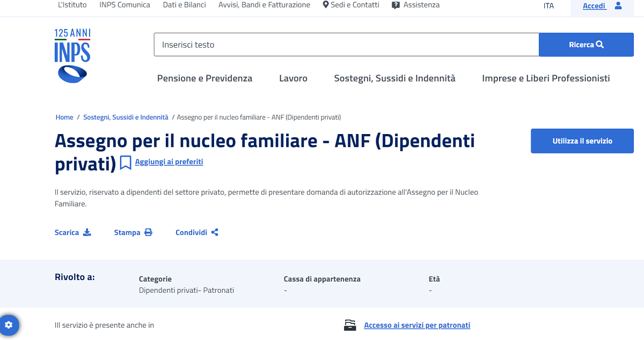Image resolution: width=644 pixels, height=340 pixels.
Task: Open INPS Comunica top menu
Action: 125,5
